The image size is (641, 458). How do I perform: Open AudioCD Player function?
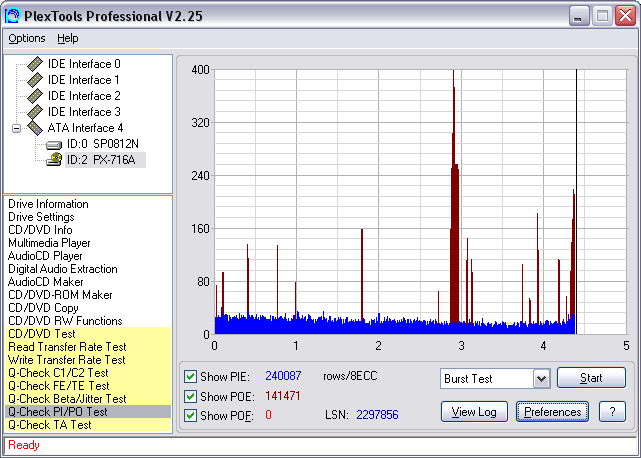click(x=45, y=256)
